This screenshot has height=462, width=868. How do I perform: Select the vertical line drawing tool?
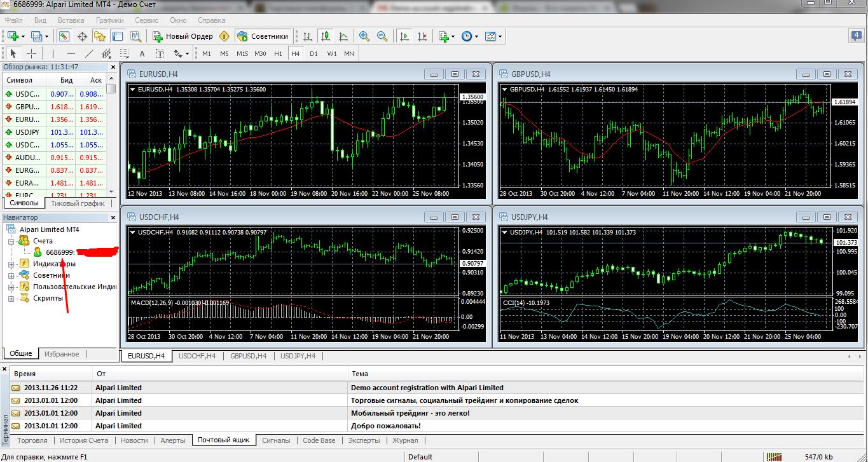pos(53,53)
